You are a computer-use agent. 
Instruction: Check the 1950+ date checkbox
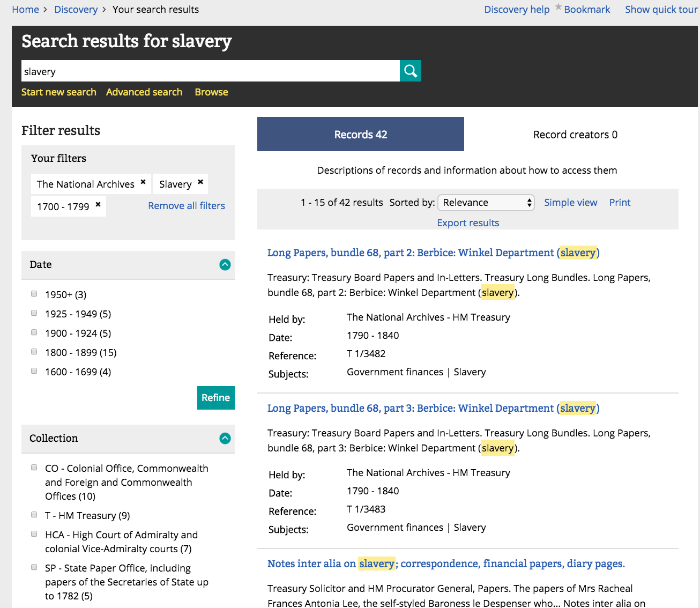34,294
